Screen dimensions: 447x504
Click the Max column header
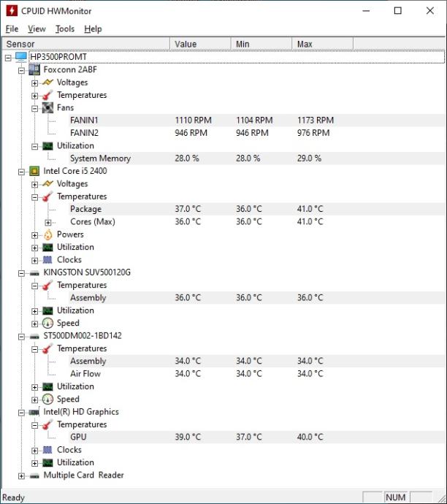click(322, 44)
